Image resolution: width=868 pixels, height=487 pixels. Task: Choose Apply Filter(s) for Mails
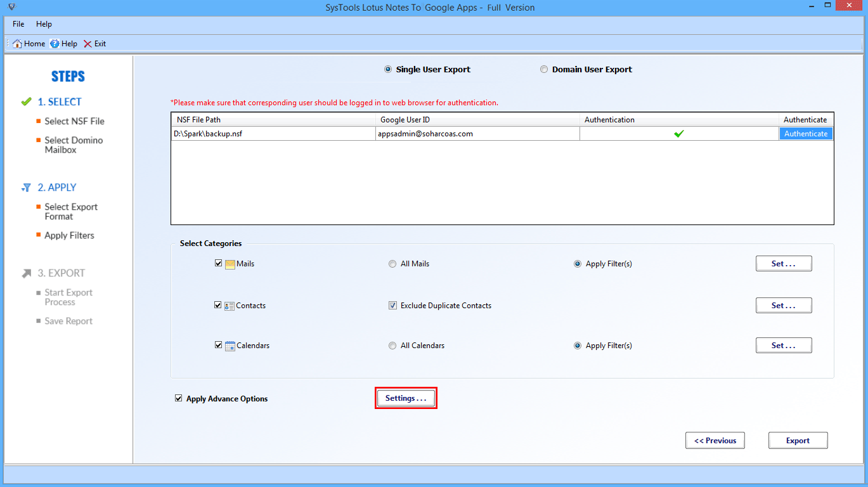578,264
